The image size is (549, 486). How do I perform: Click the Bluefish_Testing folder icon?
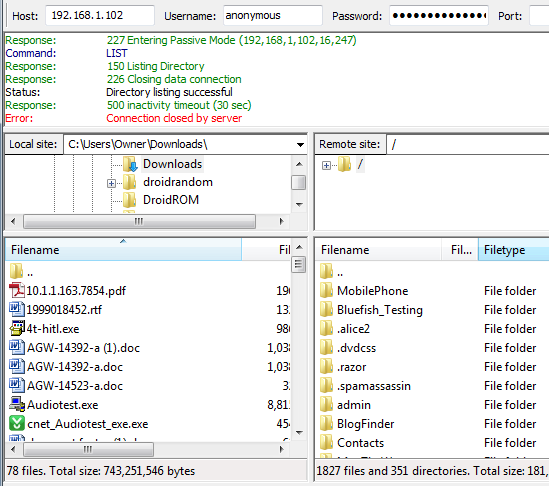327,309
